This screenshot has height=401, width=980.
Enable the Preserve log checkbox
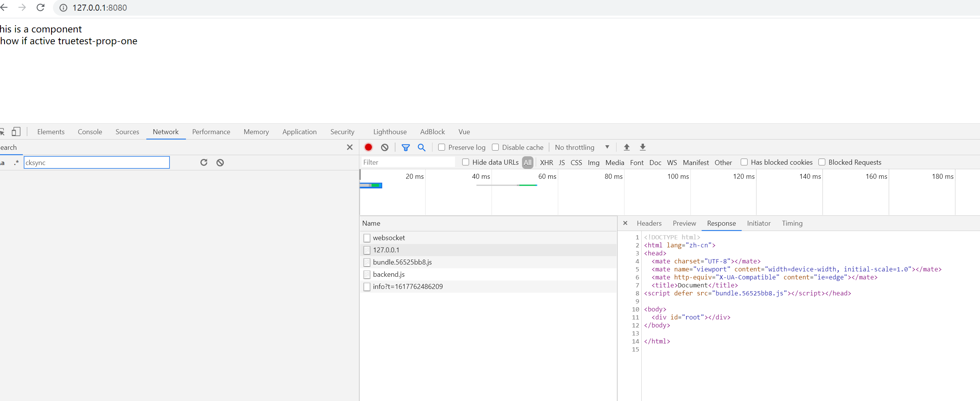coord(442,147)
